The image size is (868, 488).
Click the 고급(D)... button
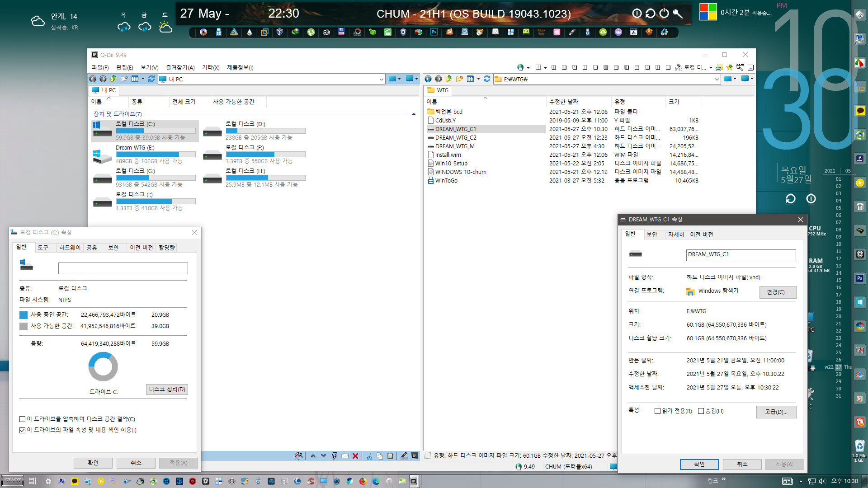(776, 412)
